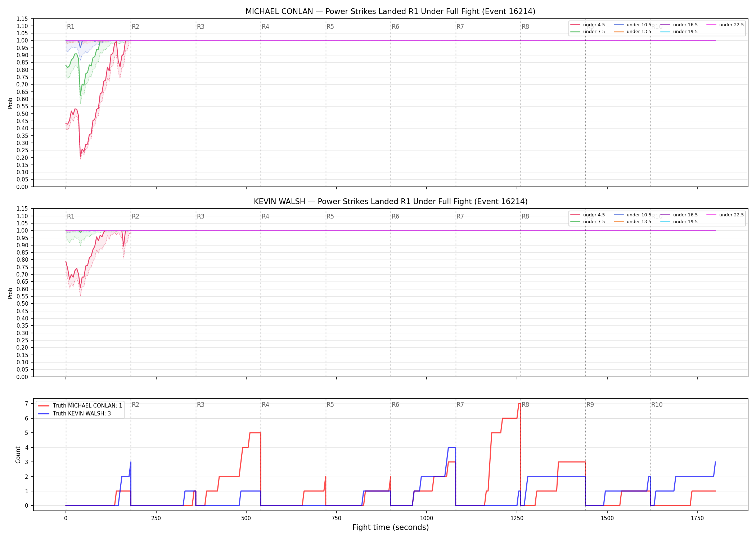
Task: Click the R2 round label in Count chart
Action: point(135,405)
